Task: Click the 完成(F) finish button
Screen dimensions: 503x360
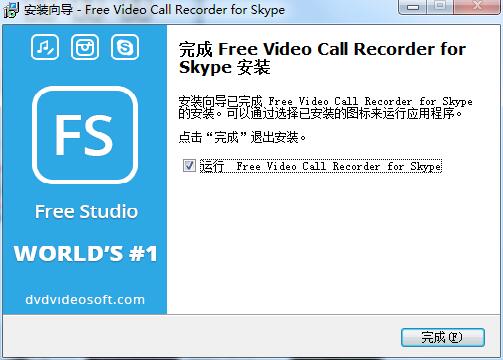Action: pos(442,337)
